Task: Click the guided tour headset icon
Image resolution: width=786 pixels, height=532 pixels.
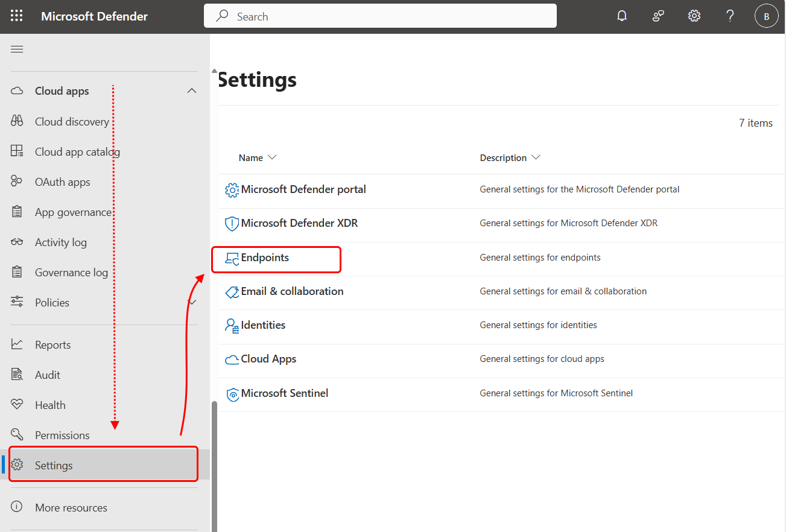Action: tap(658, 16)
